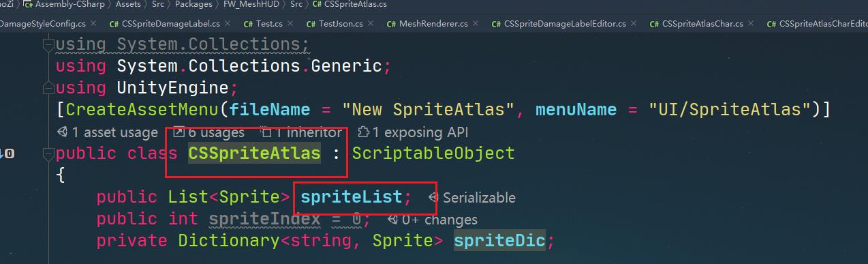
Task: Close the Test.cs tab
Action: tap(290, 24)
